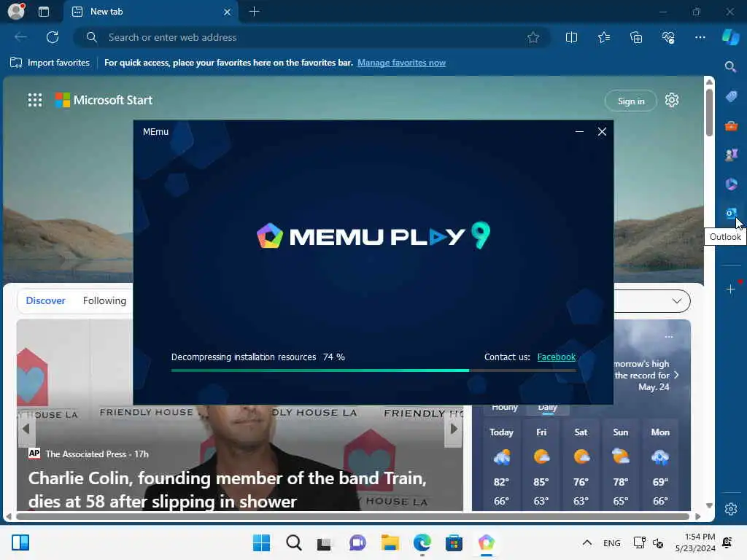Open a new tab with plus button
This screenshot has height=560, width=747.
(x=254, y=12)
